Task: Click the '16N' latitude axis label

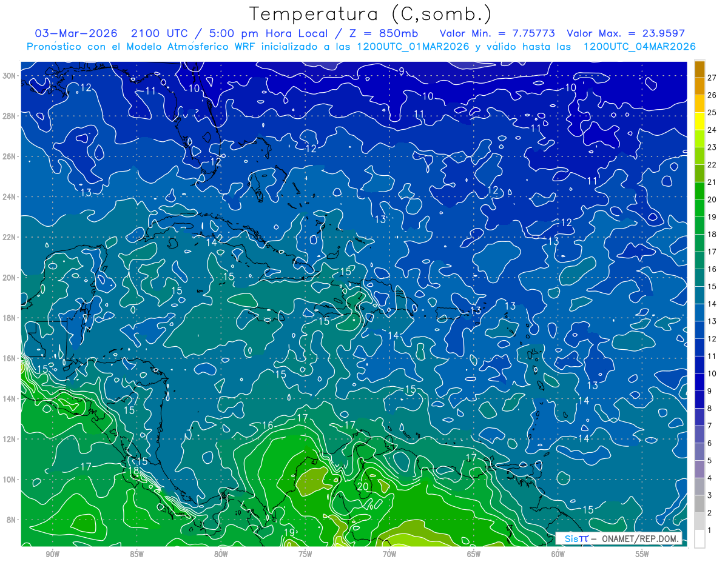Action: (9, 358)
